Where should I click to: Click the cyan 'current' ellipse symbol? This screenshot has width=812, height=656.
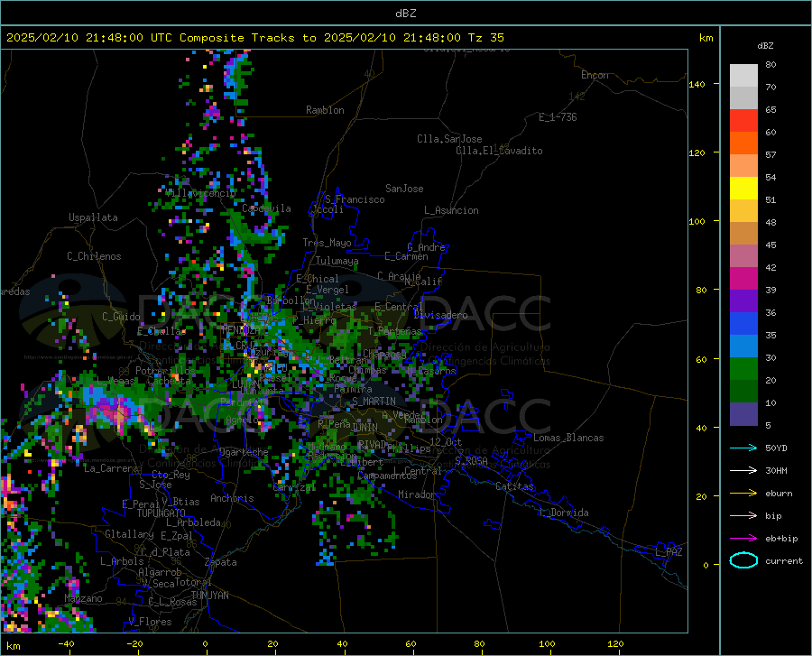(x=743, y=560)
